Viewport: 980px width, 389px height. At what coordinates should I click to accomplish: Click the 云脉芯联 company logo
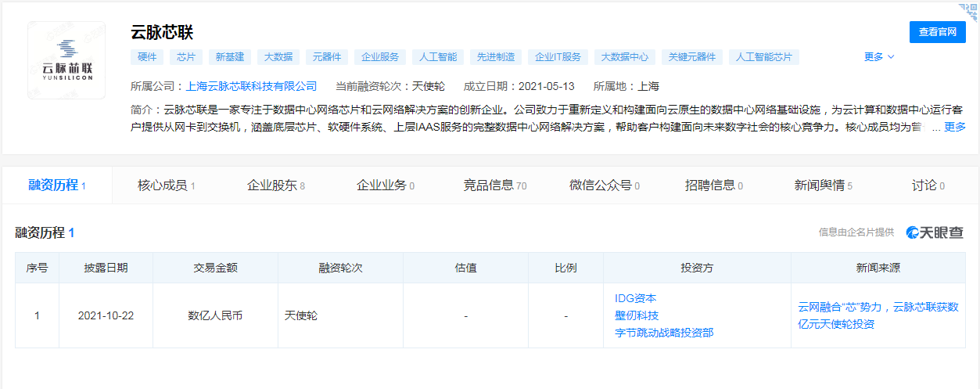pos(66,60)
